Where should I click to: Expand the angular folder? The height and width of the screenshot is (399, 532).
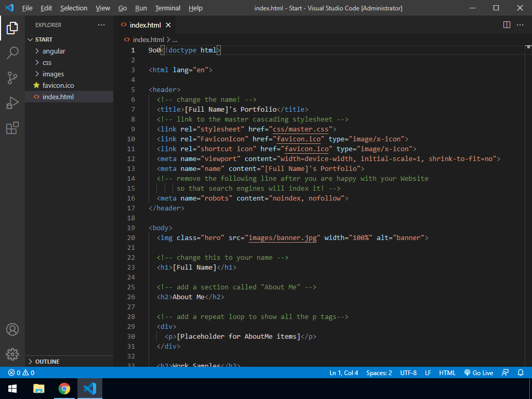(54, 51)
